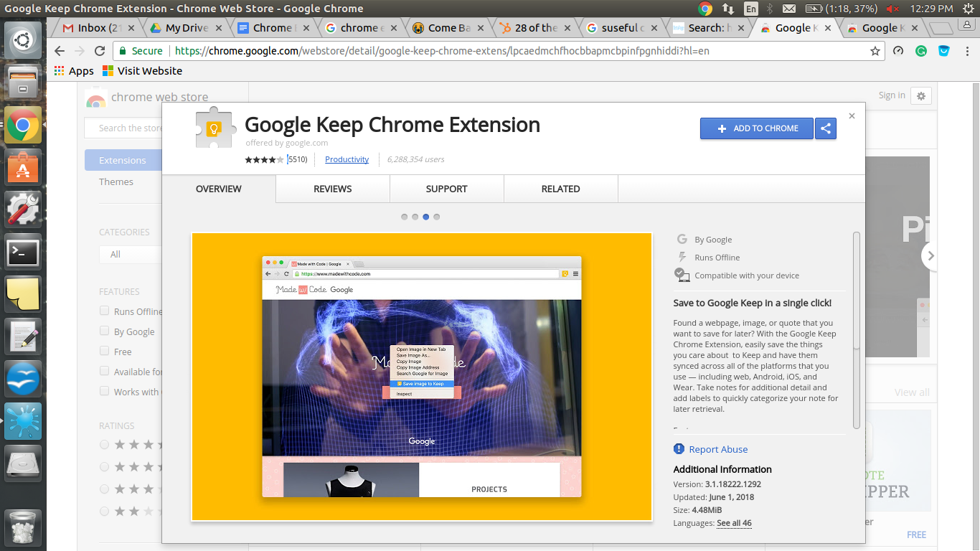The width and height of the screenshot is (980, 551).
Task: Click the Grammarly extension icon in the toolbar
Action: click(x=921, y=51)
